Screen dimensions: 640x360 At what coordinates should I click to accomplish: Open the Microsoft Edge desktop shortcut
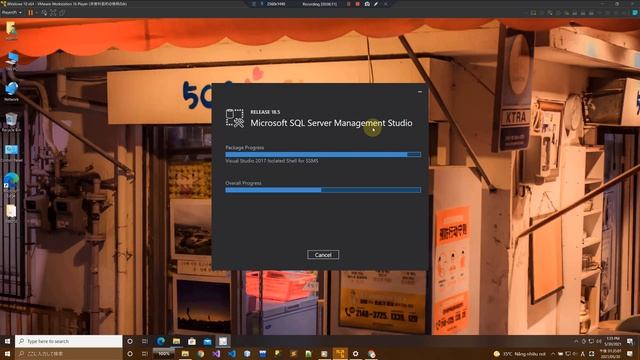coord(11,183)
